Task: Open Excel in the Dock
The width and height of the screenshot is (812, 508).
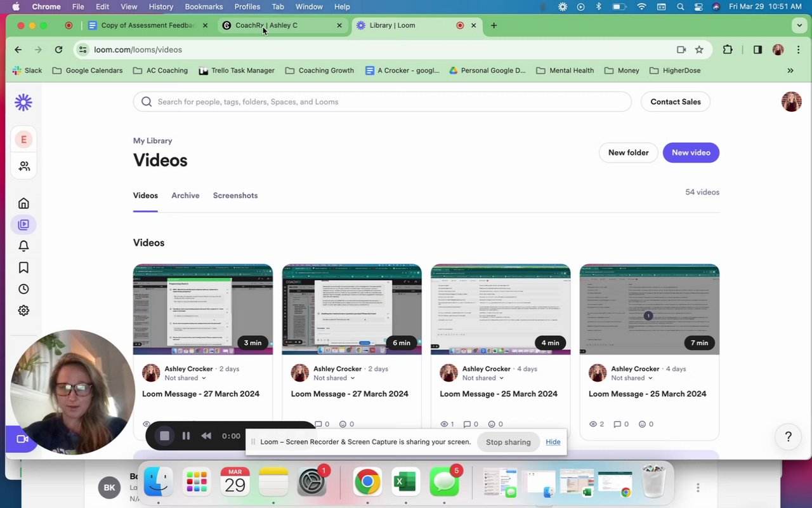Action: point(405,483)
